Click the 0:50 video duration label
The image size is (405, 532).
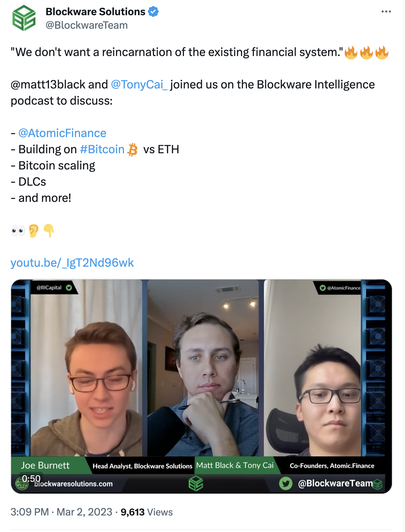click(31, 478)
